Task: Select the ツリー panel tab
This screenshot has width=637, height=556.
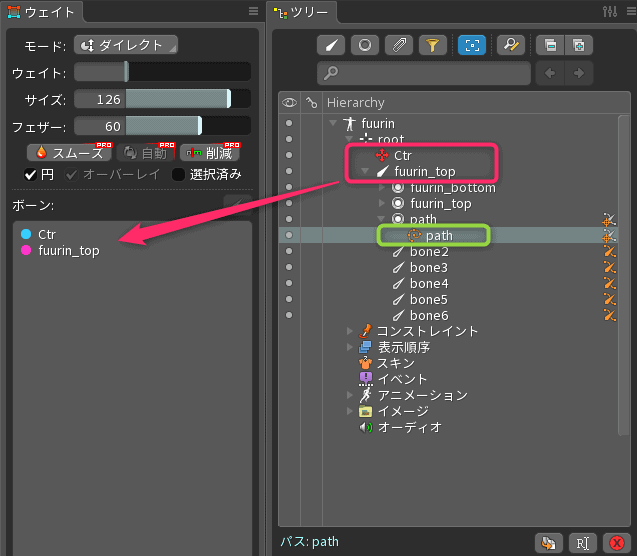Action: 304,11
